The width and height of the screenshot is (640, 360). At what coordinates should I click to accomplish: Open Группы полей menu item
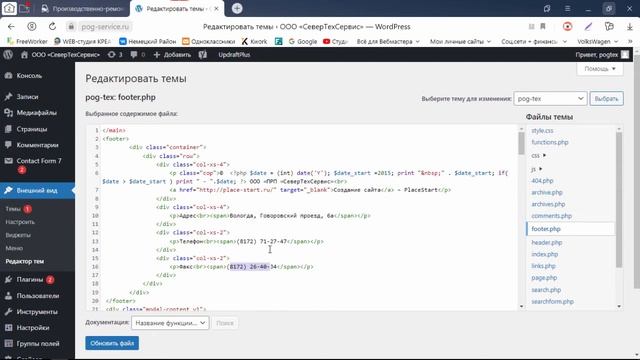click(37, 343)
